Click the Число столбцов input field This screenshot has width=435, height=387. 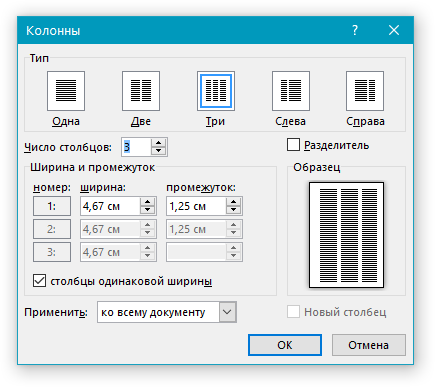(x=137, y=147)
